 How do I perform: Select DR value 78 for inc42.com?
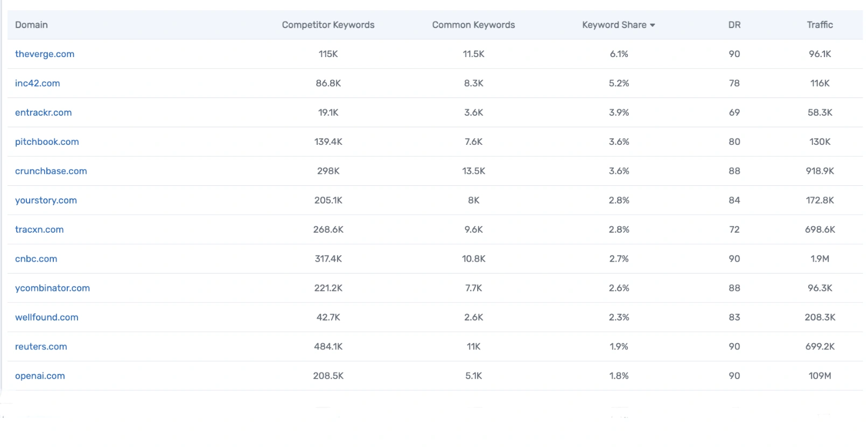(734, 83)
